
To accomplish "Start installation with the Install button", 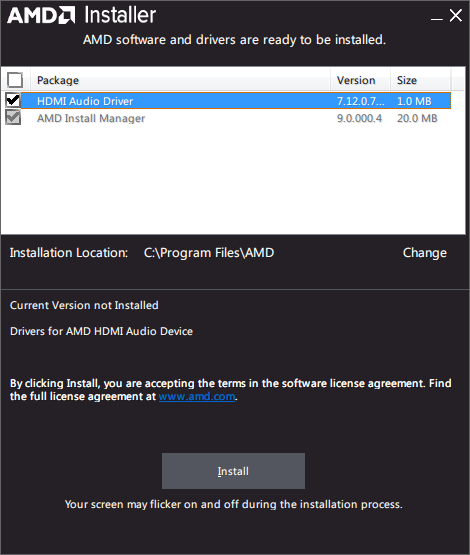I will pos(233,471).
